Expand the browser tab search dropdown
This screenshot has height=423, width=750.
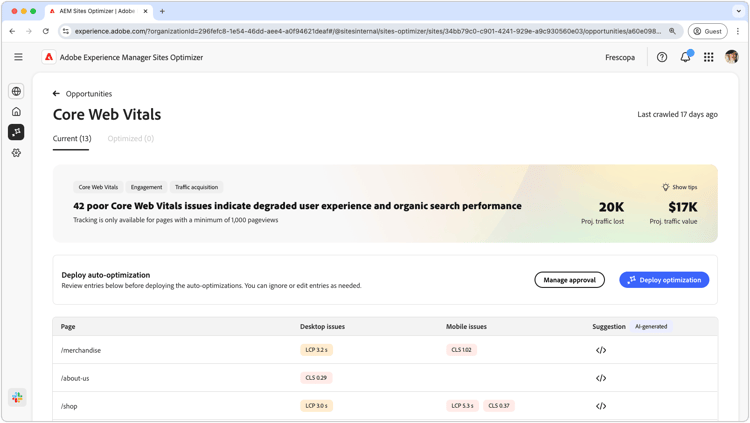[x=739, y=11]
